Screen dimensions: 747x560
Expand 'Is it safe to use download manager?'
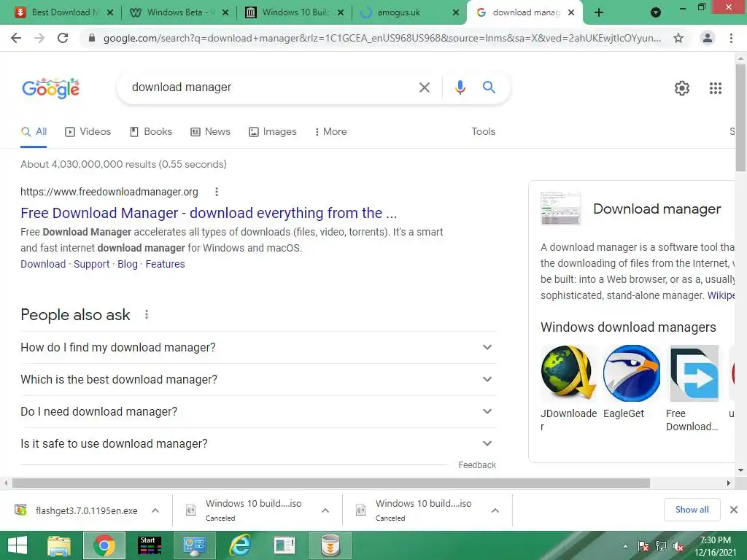[x=258, y=444]
